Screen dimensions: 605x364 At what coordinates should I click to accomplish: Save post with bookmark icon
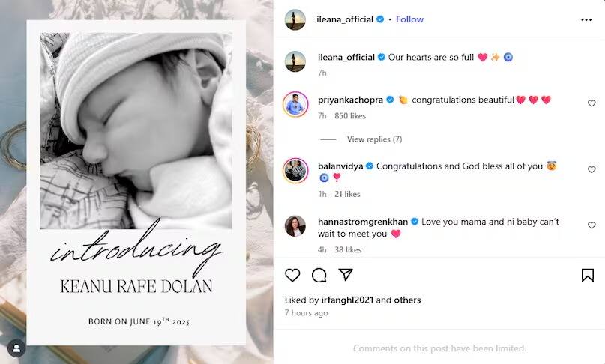(x=588, y=275)
